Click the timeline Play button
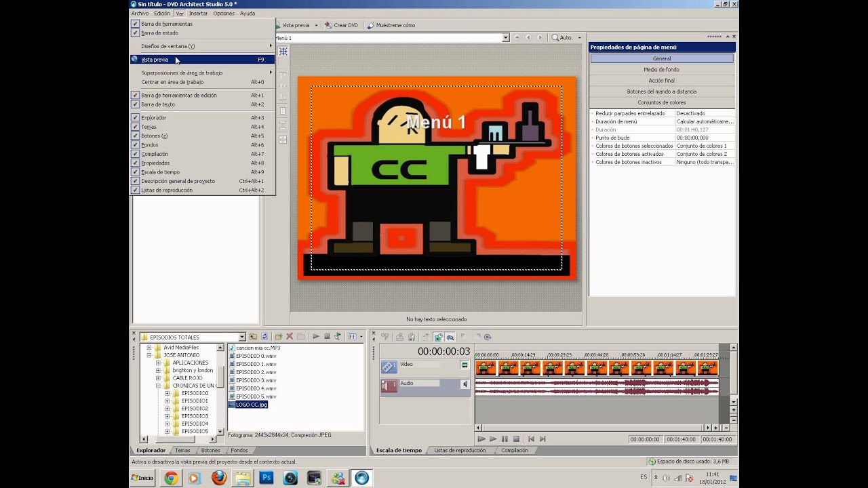The height and width of the screenshot is (488, 868). point(493,439)
